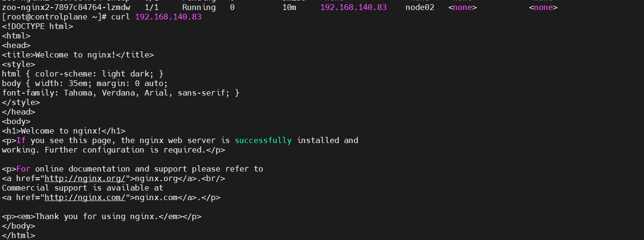Screen dimensions: 644x240
Task: Click the curl command word
Action: 121,17
